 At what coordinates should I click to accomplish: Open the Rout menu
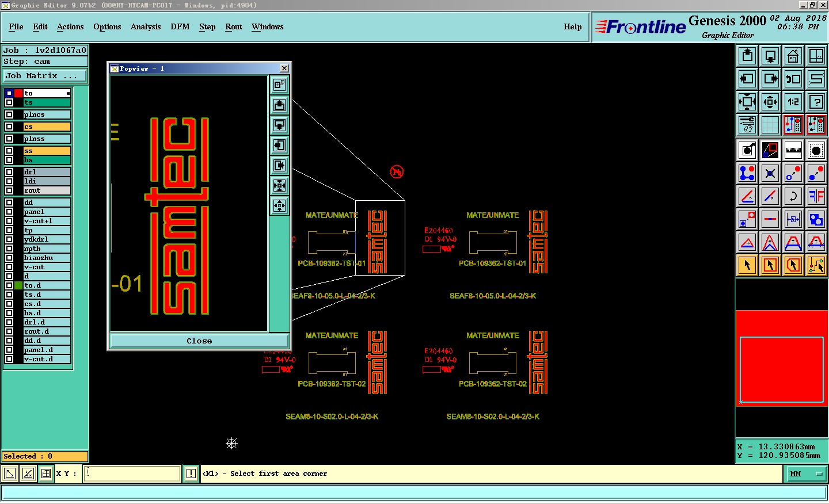[x=234, y=26]
